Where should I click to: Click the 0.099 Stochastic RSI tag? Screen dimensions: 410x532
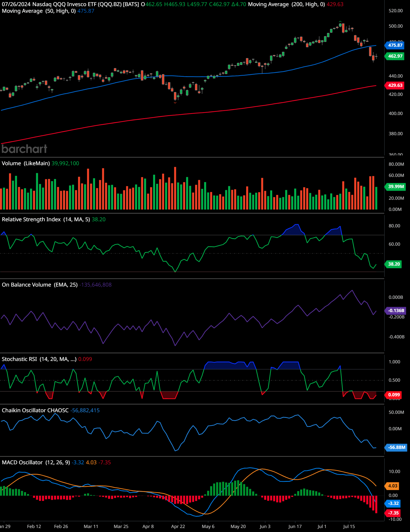[393, 395]
